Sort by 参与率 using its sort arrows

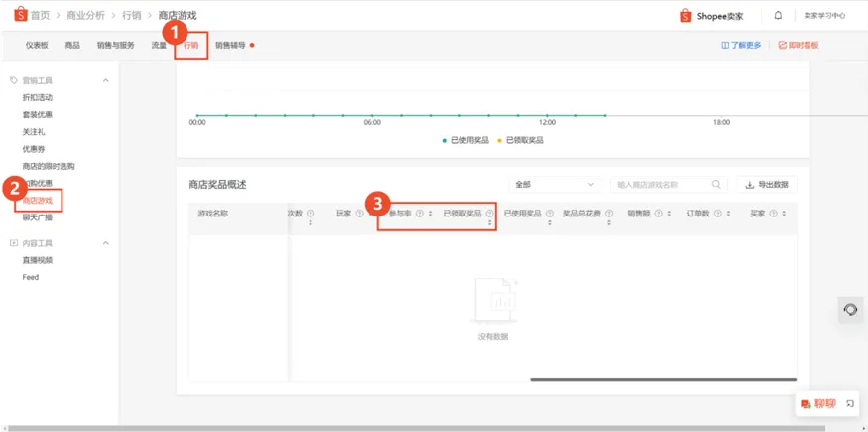point(431,214)
